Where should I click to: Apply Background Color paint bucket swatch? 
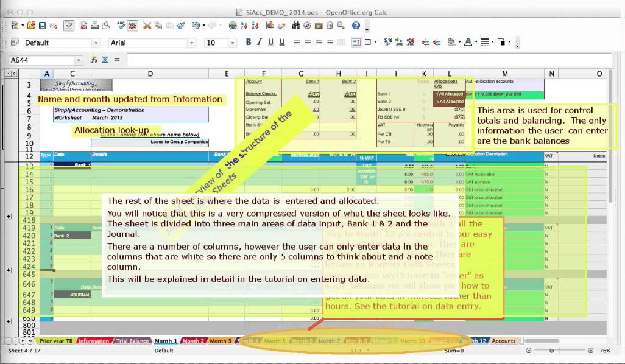[x=451, y=42]
